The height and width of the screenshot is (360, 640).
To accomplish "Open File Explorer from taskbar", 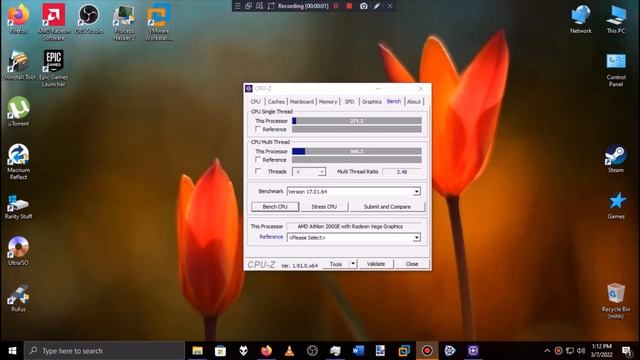I will (x=198, y=351).
